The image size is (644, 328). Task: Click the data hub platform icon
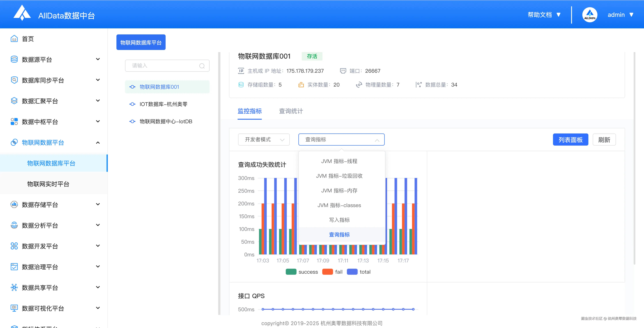(x=14, y=121)
